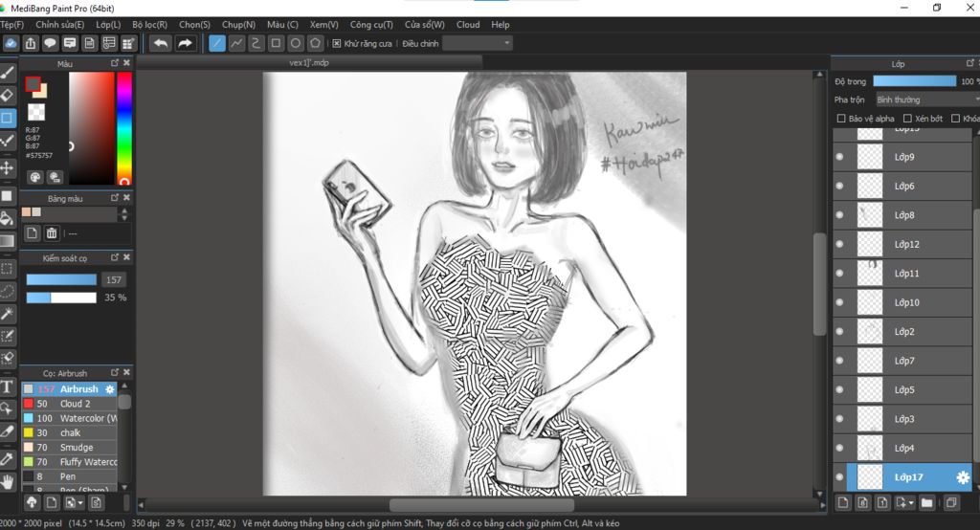Pop out the Bảng màu palette panel
980x530 pixels.
tap(115, 197)
